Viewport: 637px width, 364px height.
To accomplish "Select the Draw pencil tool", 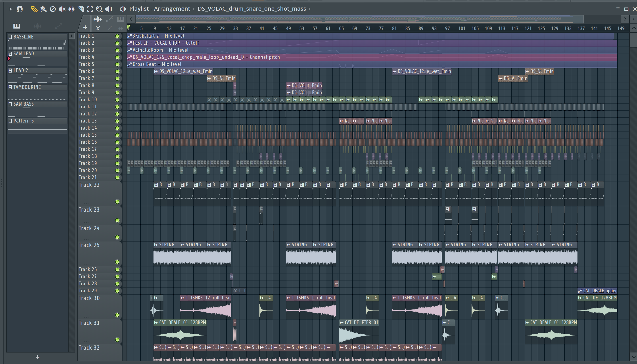I will tap(34, 9).
